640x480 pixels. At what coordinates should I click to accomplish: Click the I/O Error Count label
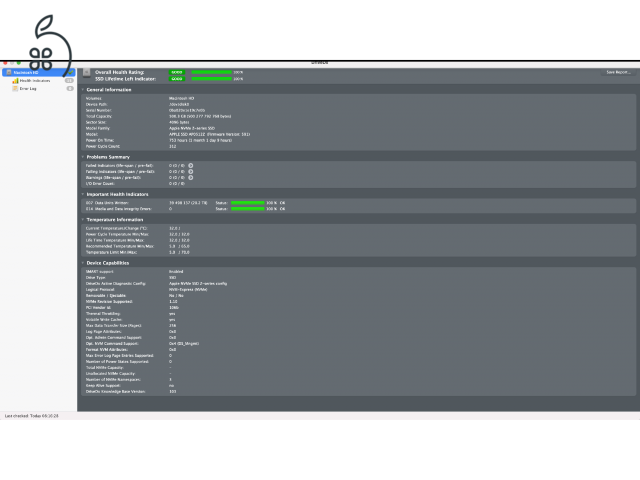tap(100, 184)
